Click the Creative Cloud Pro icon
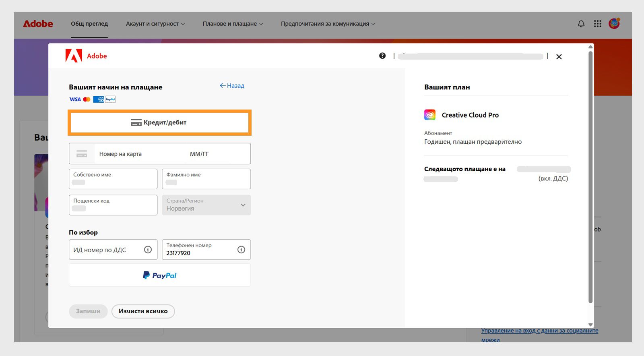644x356 pixels. click(x=430, y=115)
